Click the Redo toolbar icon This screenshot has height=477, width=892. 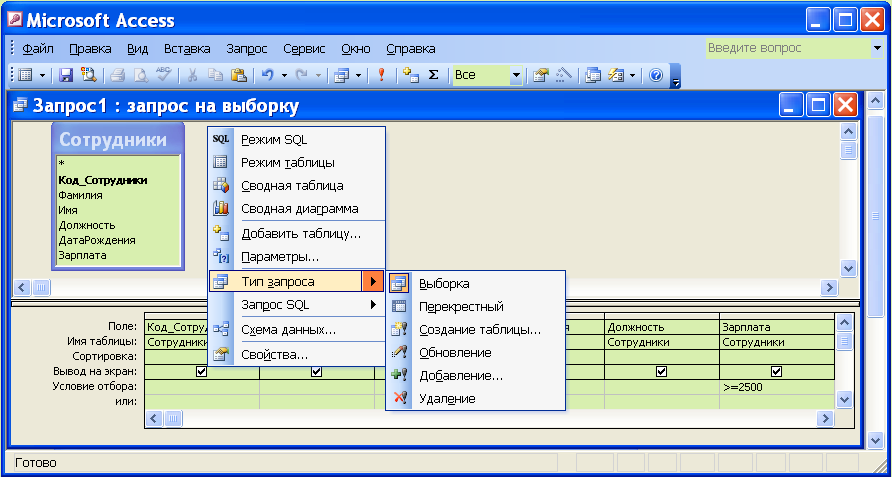click(301, 75)
